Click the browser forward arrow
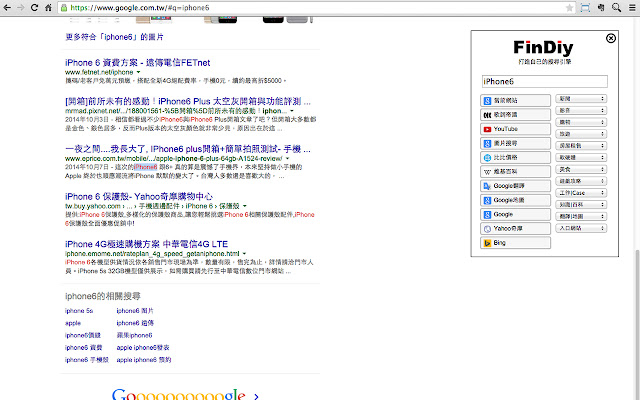The image size is (640, 400). [x=20, y=7]
